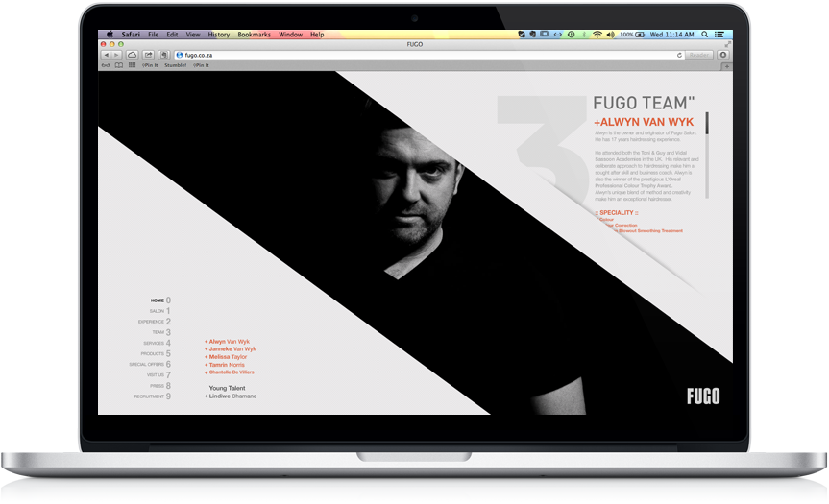Open the Safari menu

click(x=131, y=35)
